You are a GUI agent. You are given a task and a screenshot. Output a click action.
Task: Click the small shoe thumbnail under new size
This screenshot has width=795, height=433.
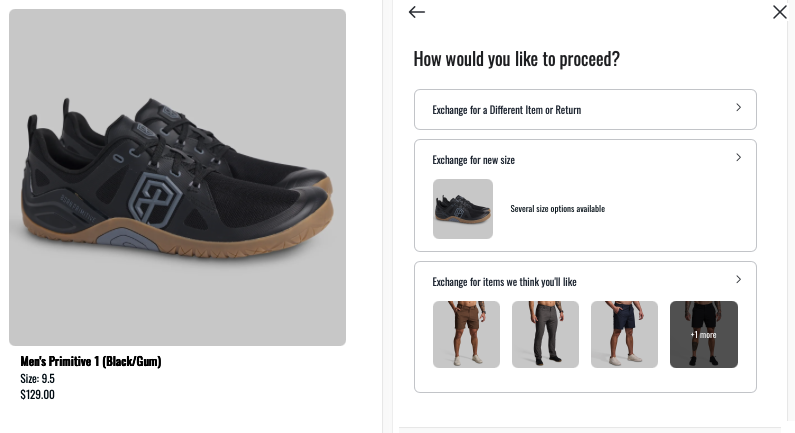click(462, 209)
